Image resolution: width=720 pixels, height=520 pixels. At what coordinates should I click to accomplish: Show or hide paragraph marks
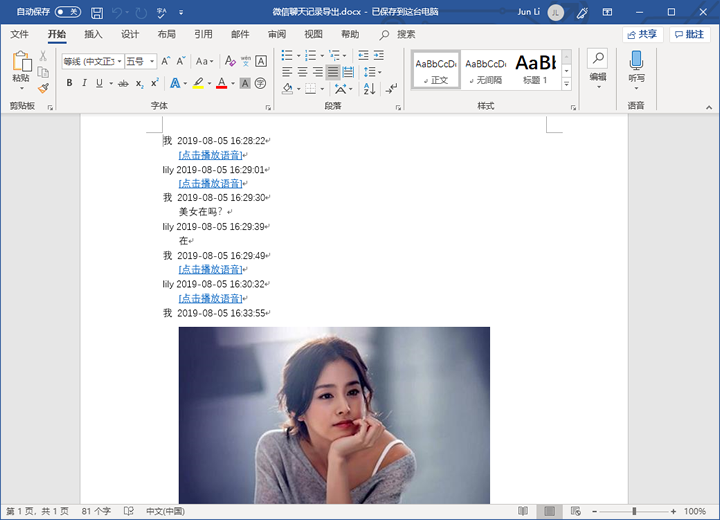point(391,88)
